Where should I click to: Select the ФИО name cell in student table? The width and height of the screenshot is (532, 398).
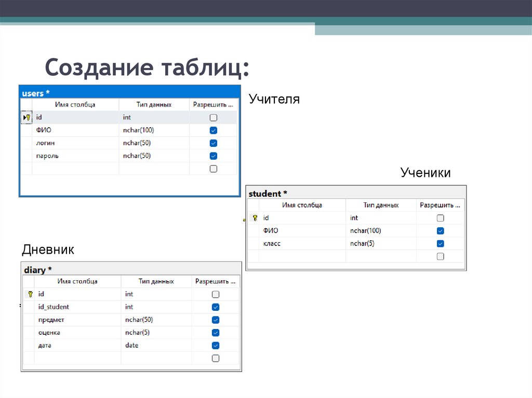click(302, 231)
